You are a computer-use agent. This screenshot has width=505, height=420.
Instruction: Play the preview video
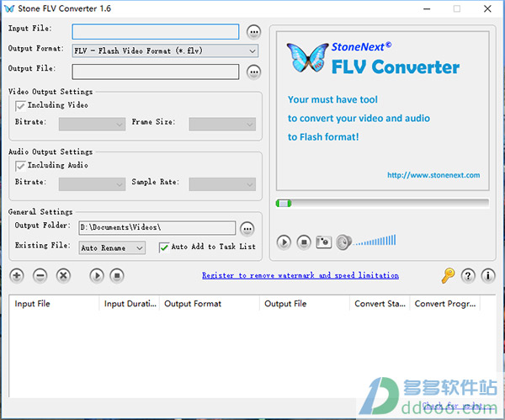pos(284,242)
